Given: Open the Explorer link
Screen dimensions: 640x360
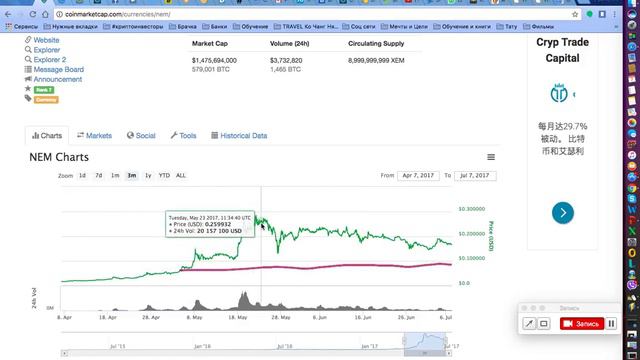Looking at the screenshot, I should click(x=47, y=50).
